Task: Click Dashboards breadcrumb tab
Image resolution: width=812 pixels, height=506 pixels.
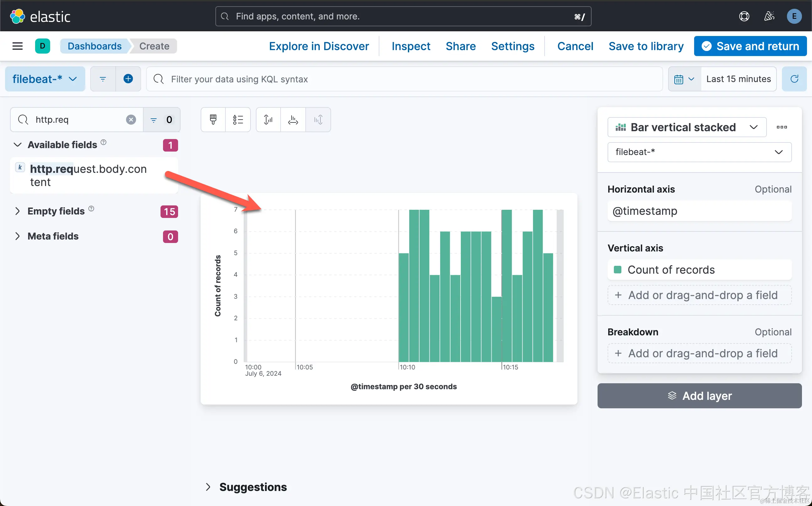Action: (x=94, y=46)
